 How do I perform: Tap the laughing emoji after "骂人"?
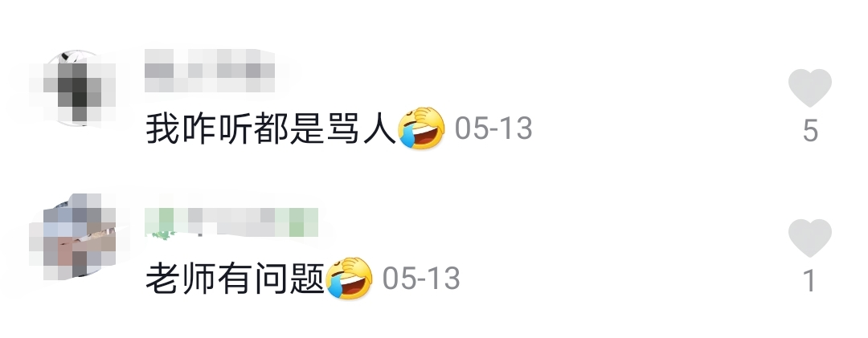421,128
